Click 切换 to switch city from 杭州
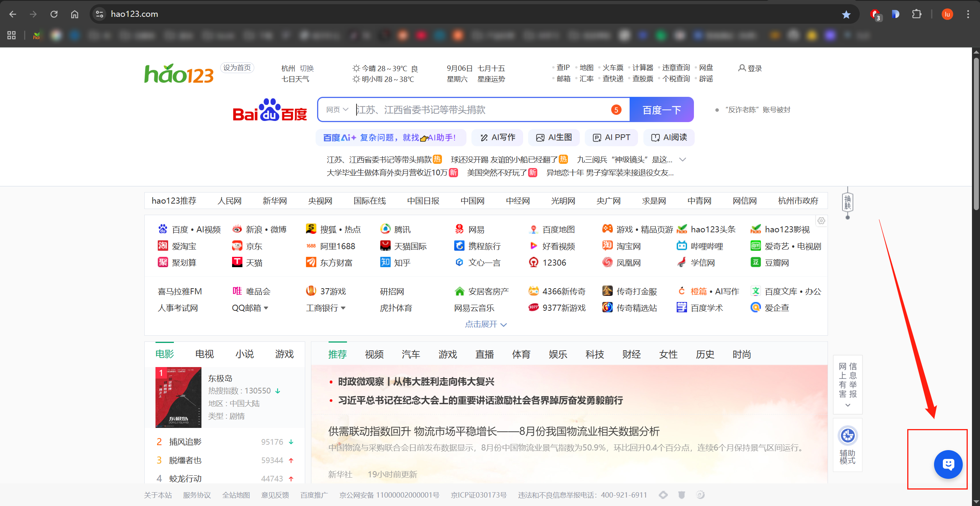980x506 pixels. pyautogui.click(x=307, y=68)
